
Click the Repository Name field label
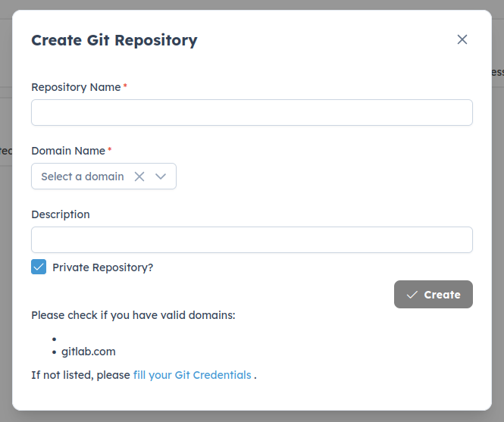pos(76,87)
